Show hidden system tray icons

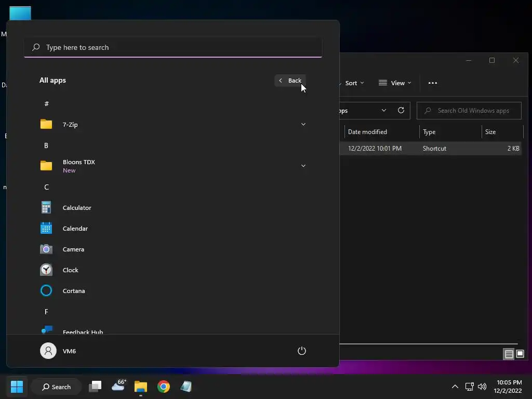pyautogui.click(x=455, y=387)
